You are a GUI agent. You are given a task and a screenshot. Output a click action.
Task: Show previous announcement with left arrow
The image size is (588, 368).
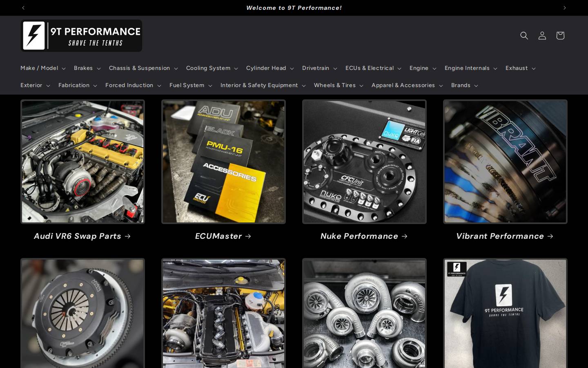(x=23, y=8)
